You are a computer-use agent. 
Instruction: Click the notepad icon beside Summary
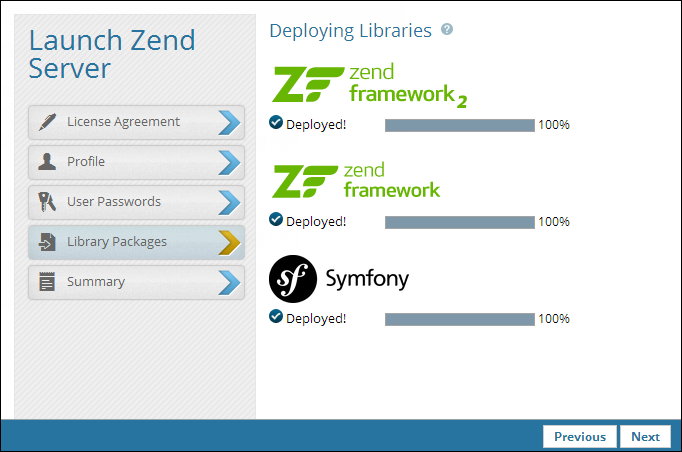click(x=47, y=281)
